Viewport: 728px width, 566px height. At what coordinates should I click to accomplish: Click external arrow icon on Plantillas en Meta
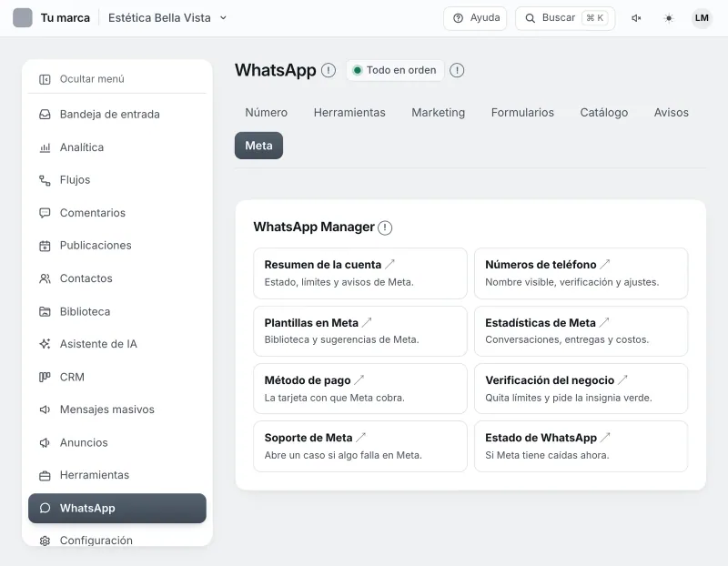click(x=367, y=322)
